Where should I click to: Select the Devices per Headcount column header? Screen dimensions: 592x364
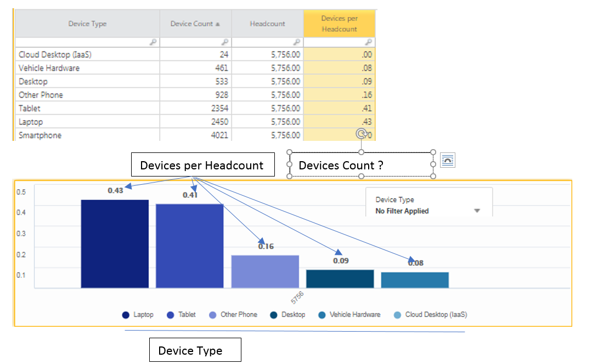[x=340, y=24]
